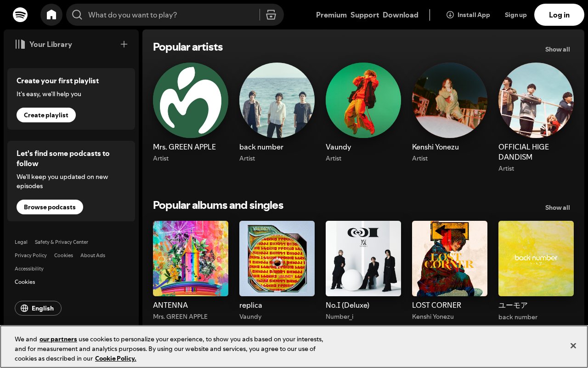Open Mrs. GREEN APPLE artist image
Viewport: 588px width, 368px height.
tap(191, 100)
